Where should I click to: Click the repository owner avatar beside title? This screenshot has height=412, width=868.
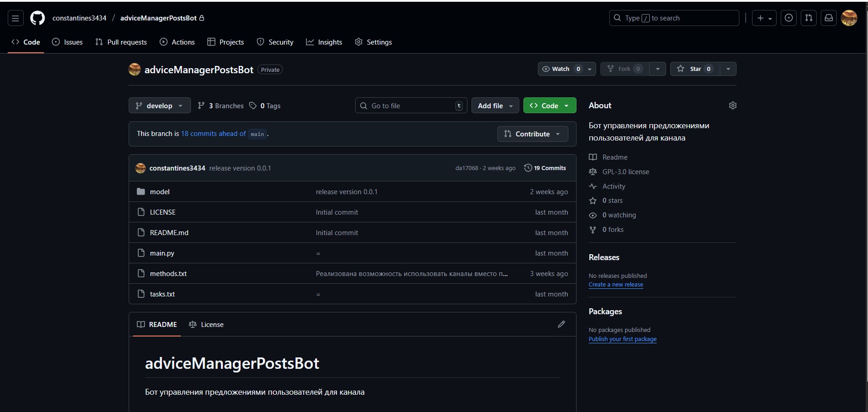coord(135,70)
